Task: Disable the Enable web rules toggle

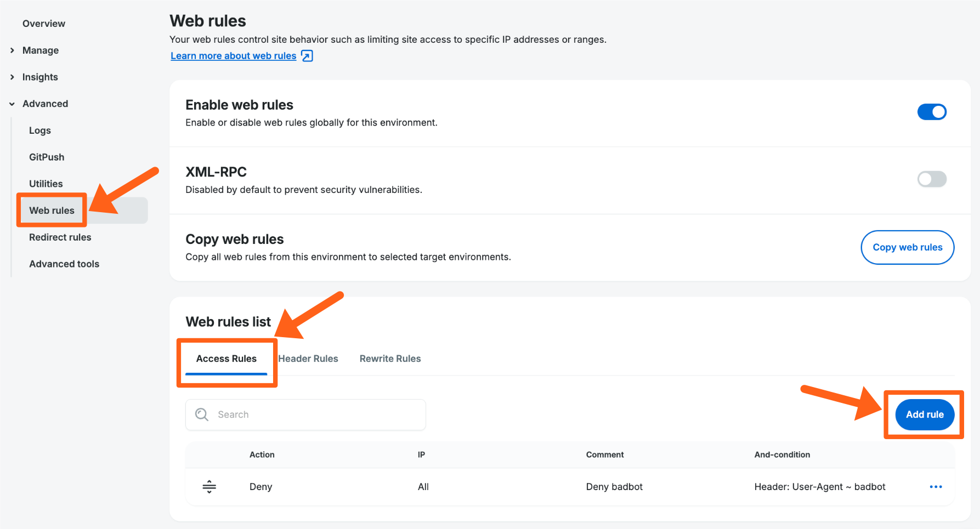Action: click(x=932, y=112)
